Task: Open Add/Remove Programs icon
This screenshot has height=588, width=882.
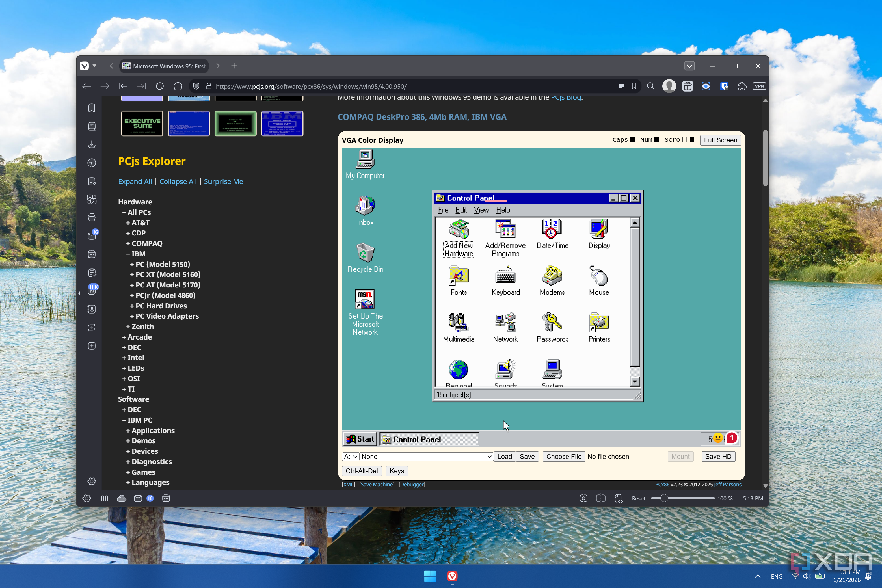Action: 505,238
